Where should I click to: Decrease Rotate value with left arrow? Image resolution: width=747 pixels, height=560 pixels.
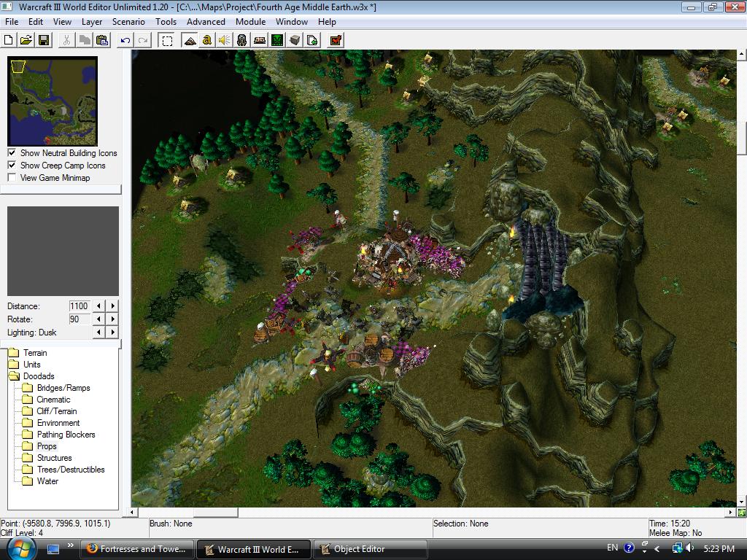click(98, 319)
